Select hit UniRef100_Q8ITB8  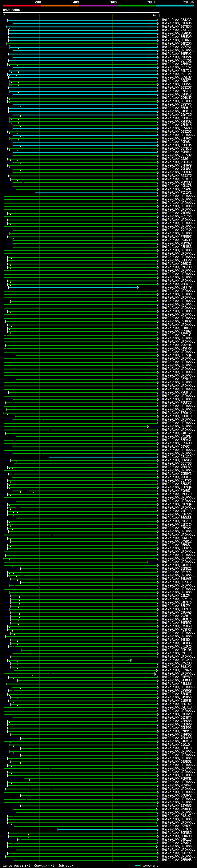coord(177,463)
